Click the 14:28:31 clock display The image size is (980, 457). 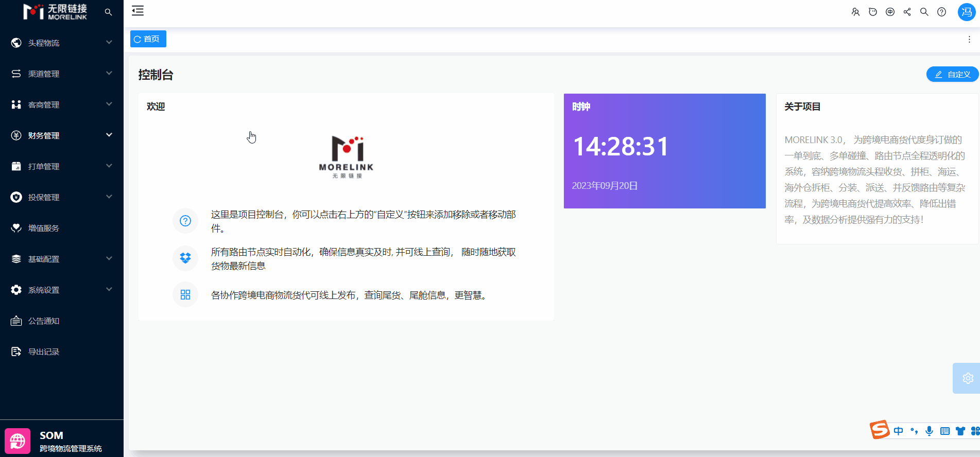click(x=621, y=147)
